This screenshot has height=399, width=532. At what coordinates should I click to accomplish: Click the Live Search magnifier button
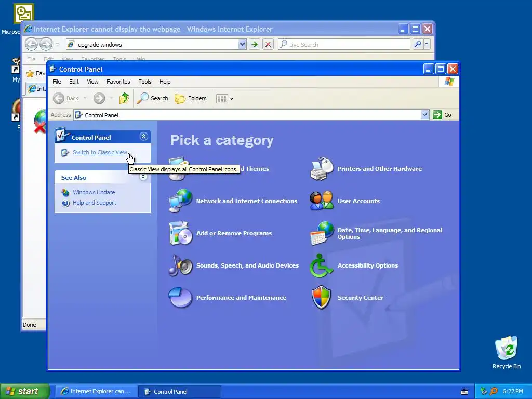point(418,44)
